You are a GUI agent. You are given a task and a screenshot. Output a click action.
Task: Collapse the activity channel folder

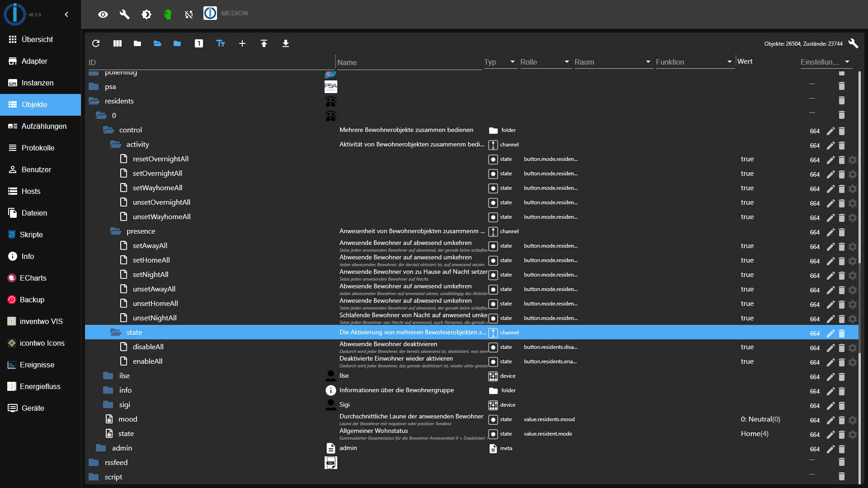point(116,144)
